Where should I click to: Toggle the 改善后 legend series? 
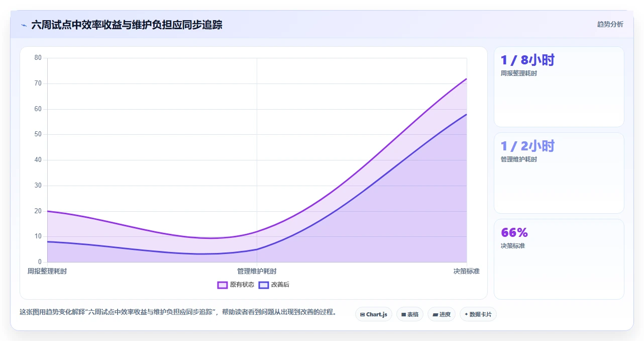point(274,285)
